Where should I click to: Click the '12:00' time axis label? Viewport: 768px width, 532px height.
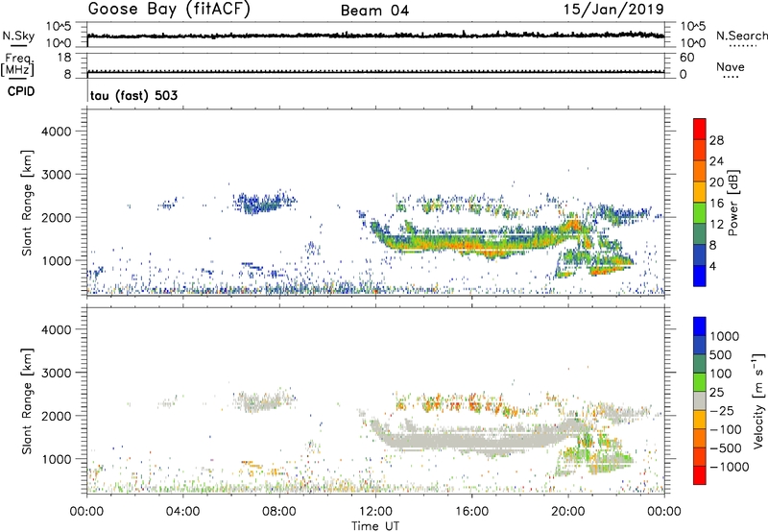click(375, 512)
